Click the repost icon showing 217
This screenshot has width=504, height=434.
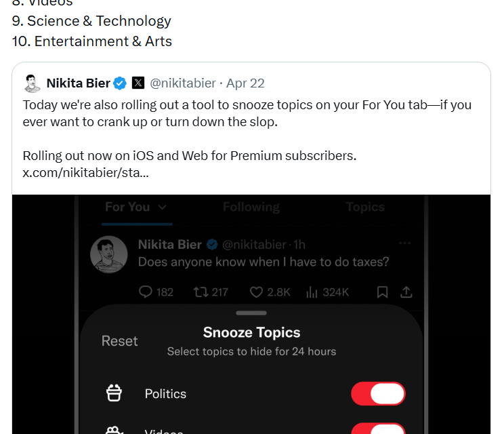[201, 292]
